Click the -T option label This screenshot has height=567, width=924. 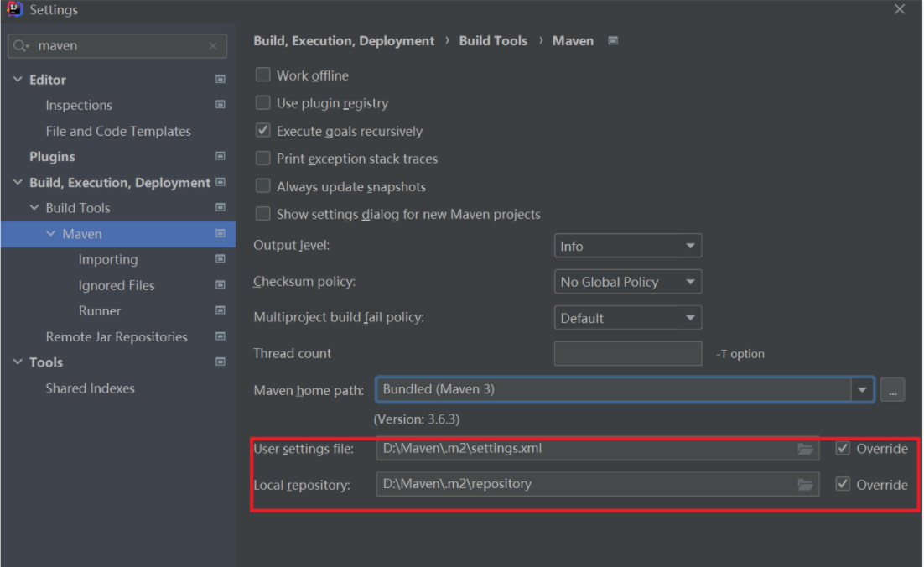740,354
